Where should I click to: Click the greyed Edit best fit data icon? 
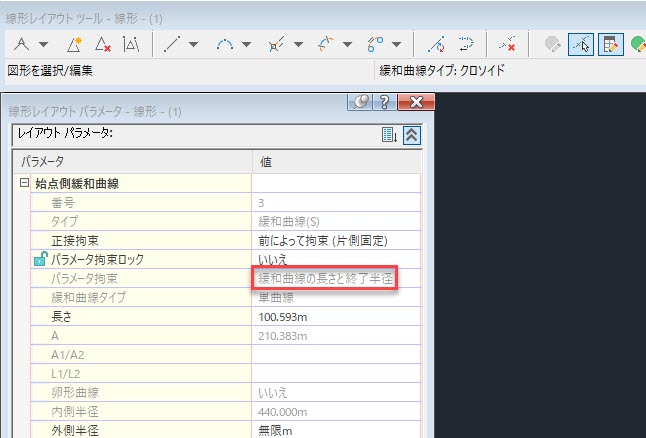(552, 44)
